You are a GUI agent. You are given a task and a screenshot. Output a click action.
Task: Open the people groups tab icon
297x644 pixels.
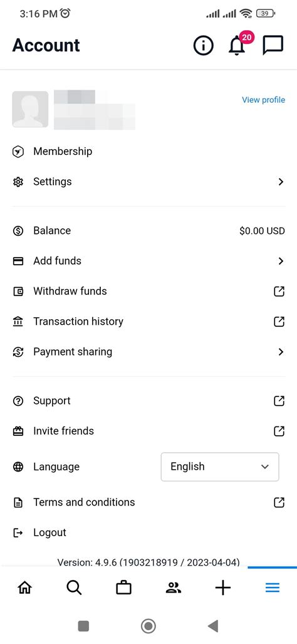173,588
